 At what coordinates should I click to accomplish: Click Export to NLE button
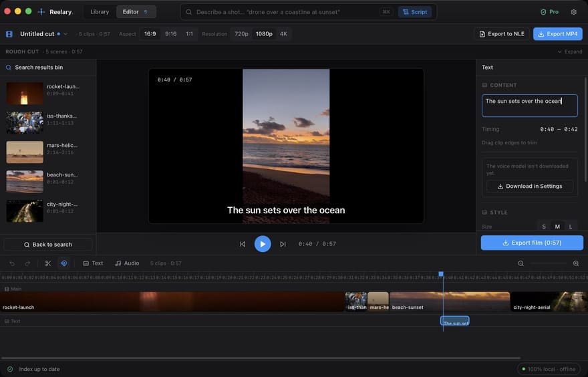[x=502, y=34]
